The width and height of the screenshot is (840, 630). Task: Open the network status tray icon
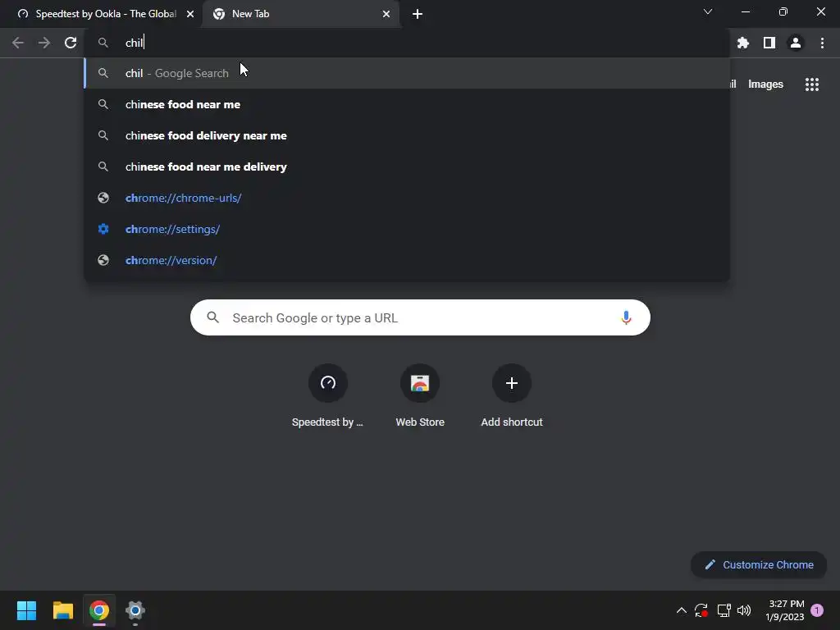(x=724, y=610)
